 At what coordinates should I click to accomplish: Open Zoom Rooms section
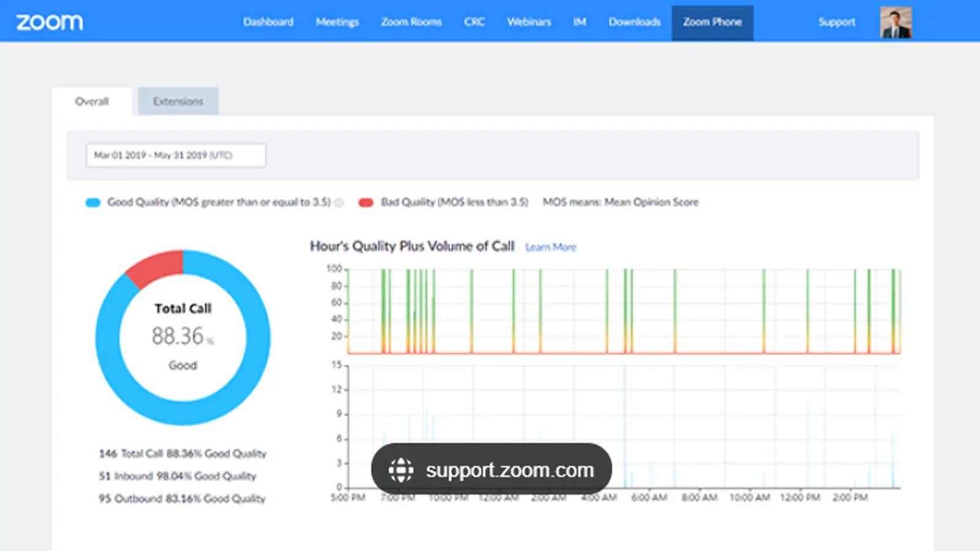[412, 22]
